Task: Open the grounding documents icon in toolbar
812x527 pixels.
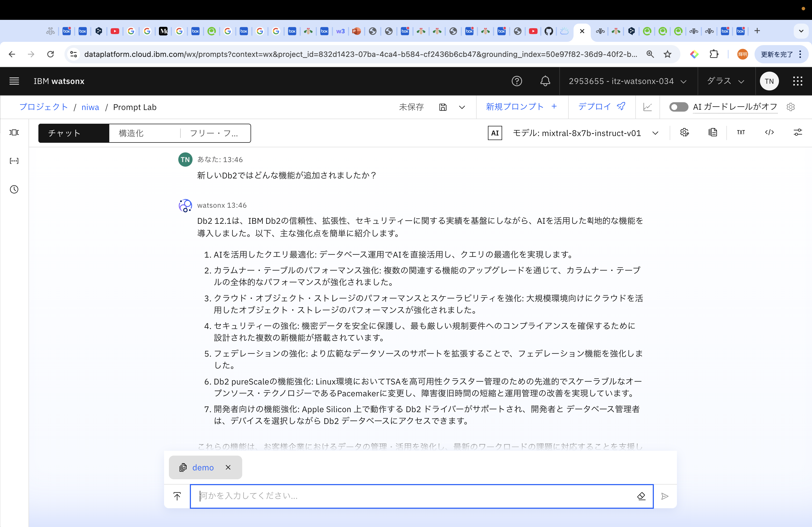Action: (712, 133)
